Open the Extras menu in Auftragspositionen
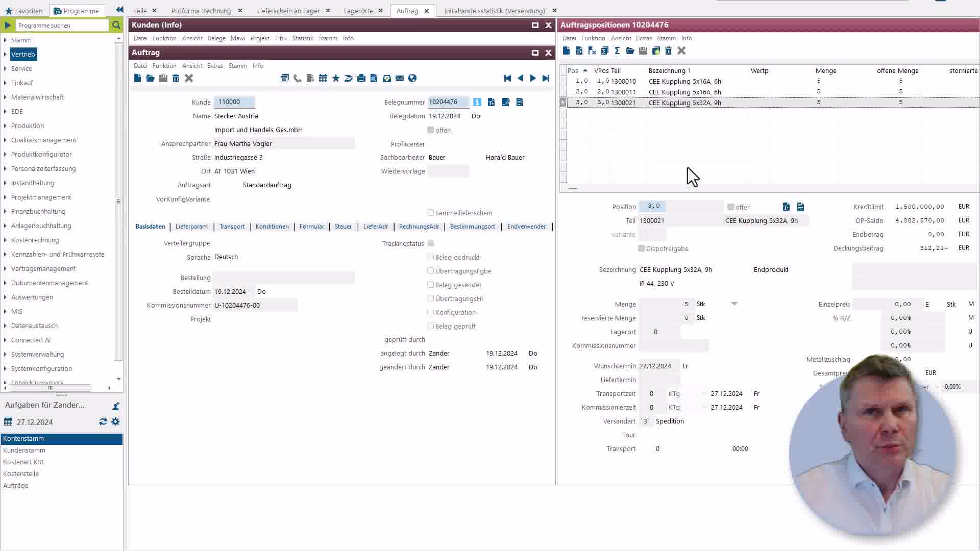 pos(644,38)
